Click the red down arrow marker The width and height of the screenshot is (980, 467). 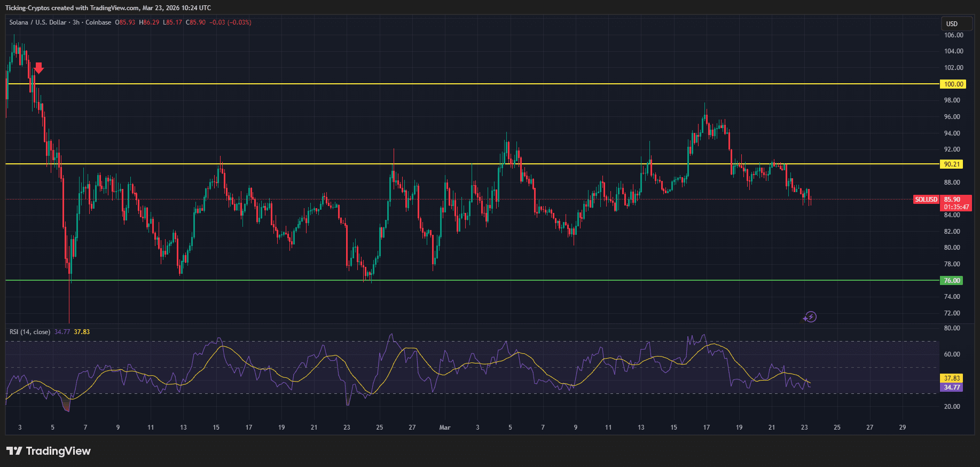39,68
